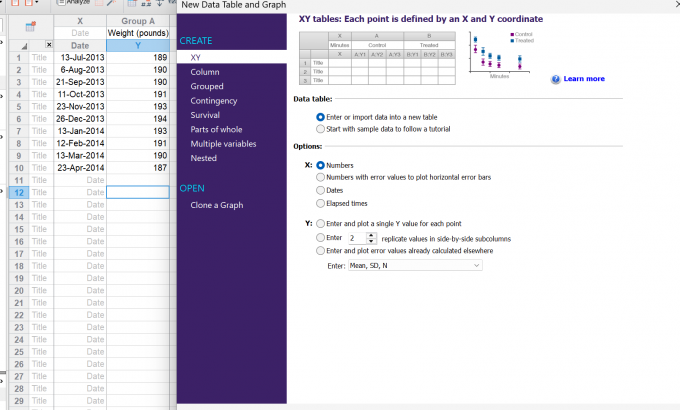This screenshot has height=410, width=680.
Task: Select single Y value for each point
Action: coord(320,223)
